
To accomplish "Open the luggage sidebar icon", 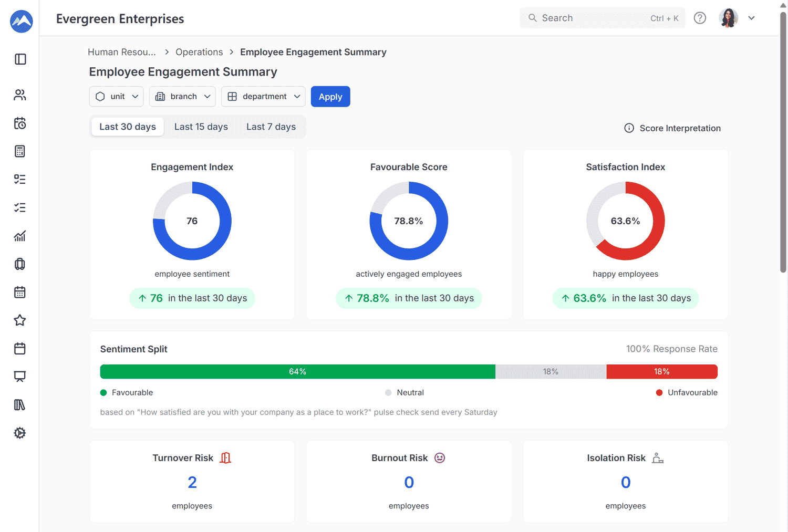I will coord(20,264).
